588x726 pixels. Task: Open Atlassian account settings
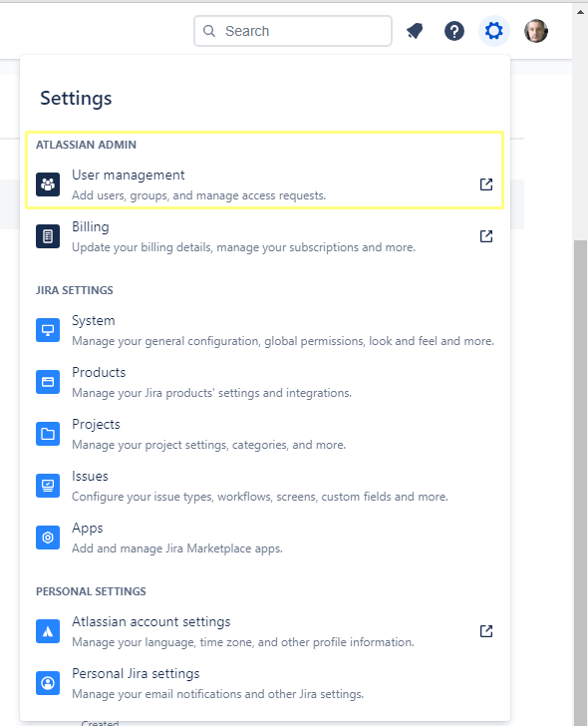coord(265,631)
